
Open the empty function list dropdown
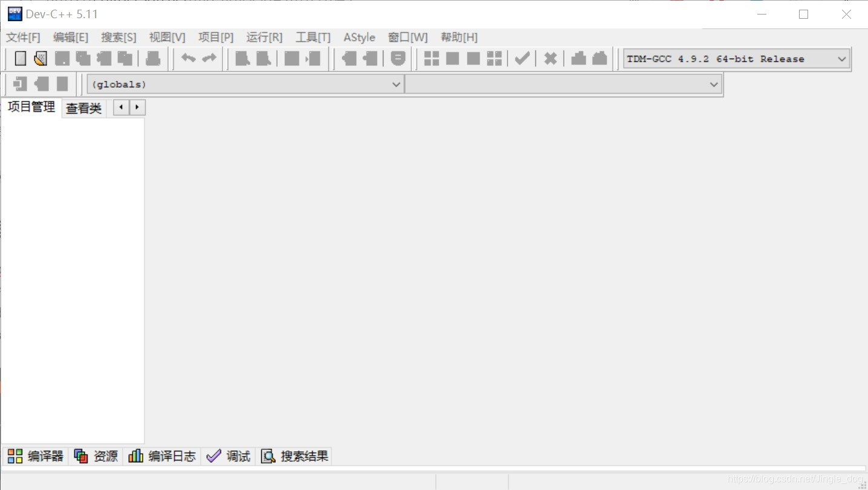coord(563,84)
